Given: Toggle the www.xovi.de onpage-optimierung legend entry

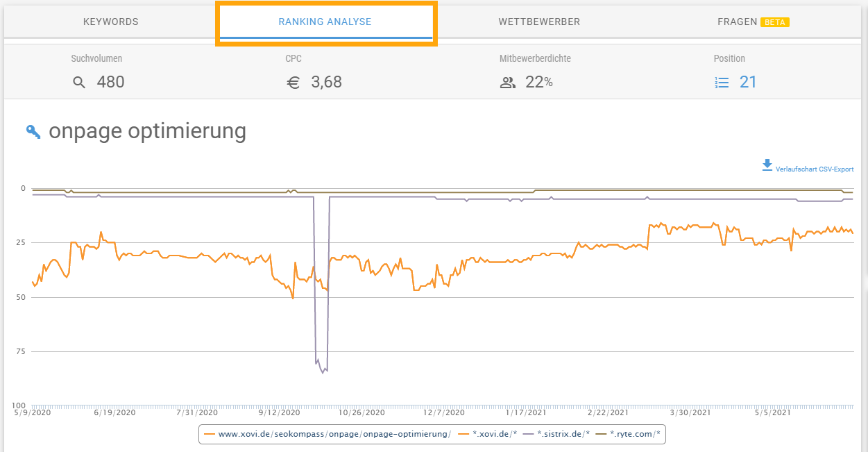Looking at the screenshot, I should 327,434.
